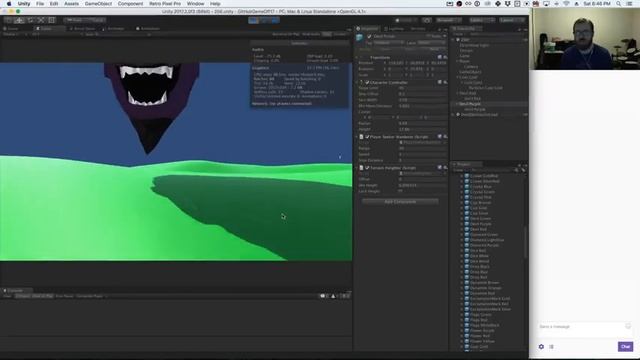Click the Terrain Heighter script icon
The width and height of the screenshot is (640, 360).
[361, 168]
